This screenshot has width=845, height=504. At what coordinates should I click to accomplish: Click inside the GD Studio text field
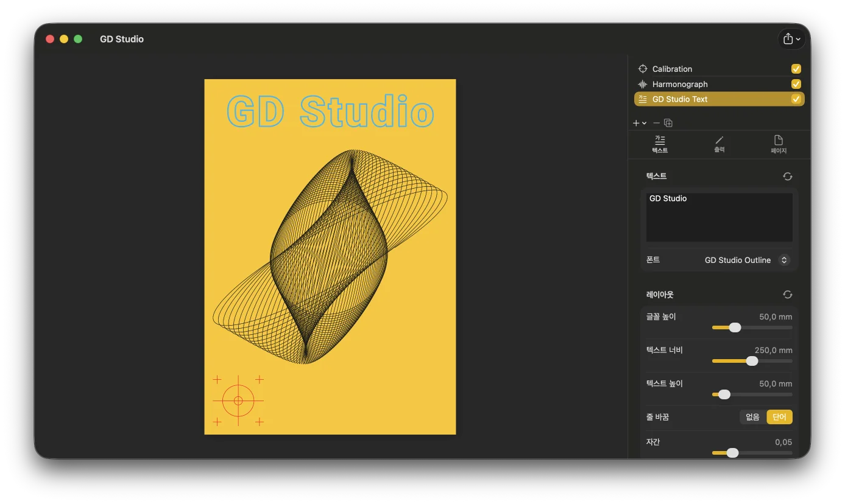[719, 217]
